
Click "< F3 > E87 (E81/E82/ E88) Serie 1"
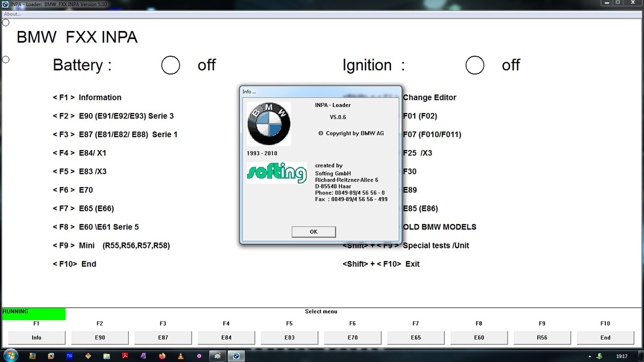point(115,135)
